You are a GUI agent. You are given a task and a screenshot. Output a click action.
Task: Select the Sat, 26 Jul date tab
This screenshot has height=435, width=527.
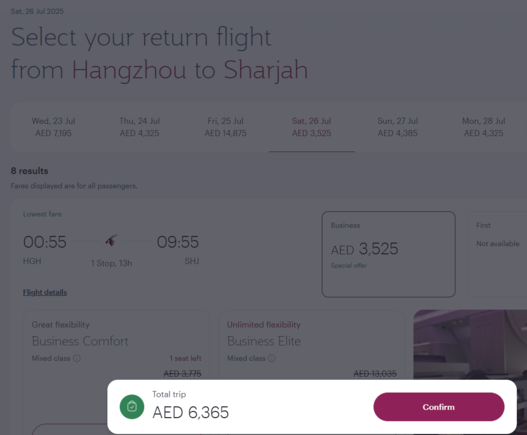point(312,127)
